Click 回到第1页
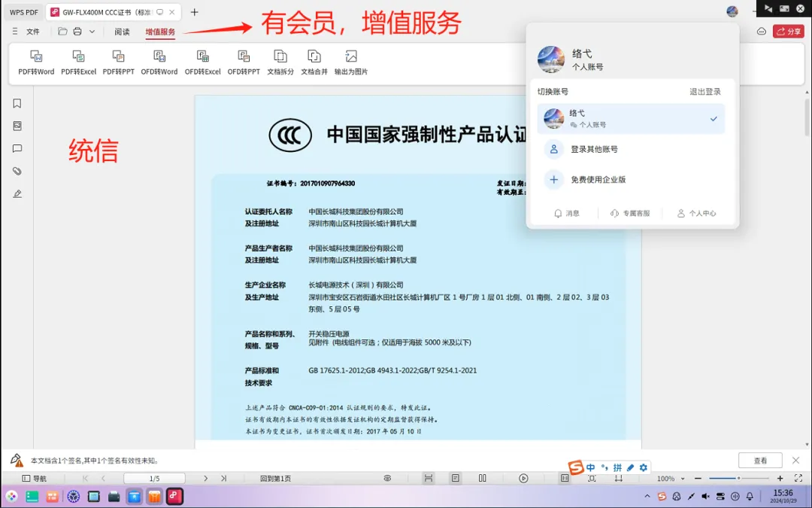Viewport: 812px width, 508px height. [275, 479]
